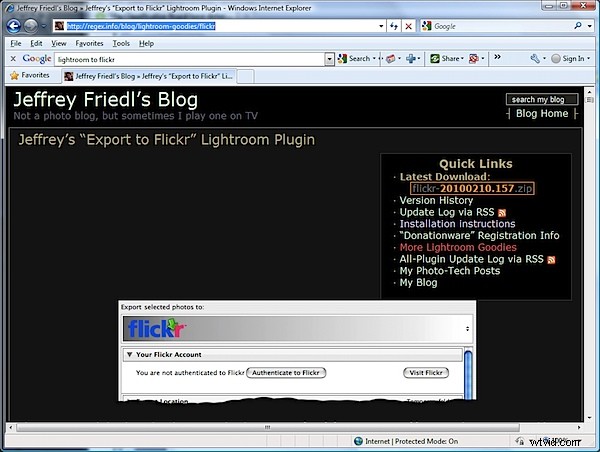Click the Sidewiki toolbar icon
The width and height of the screenshot is (600, 452).
(x=474, y=59)
